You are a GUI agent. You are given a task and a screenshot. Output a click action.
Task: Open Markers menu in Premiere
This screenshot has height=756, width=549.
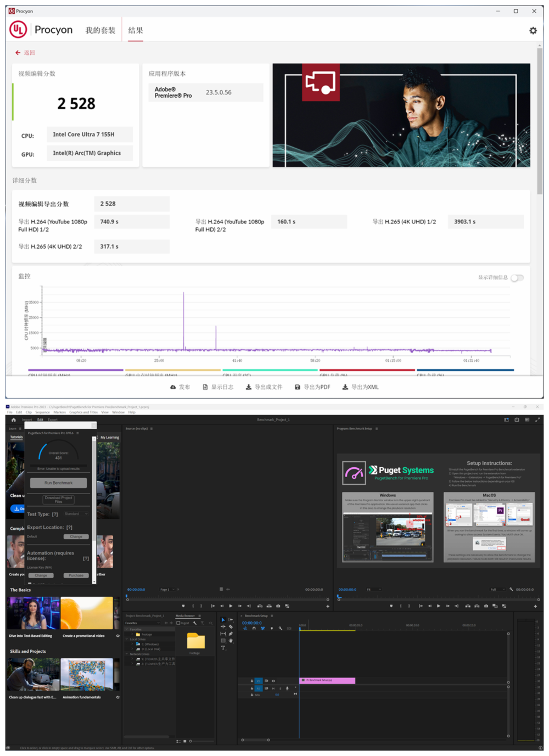[59, 412]
